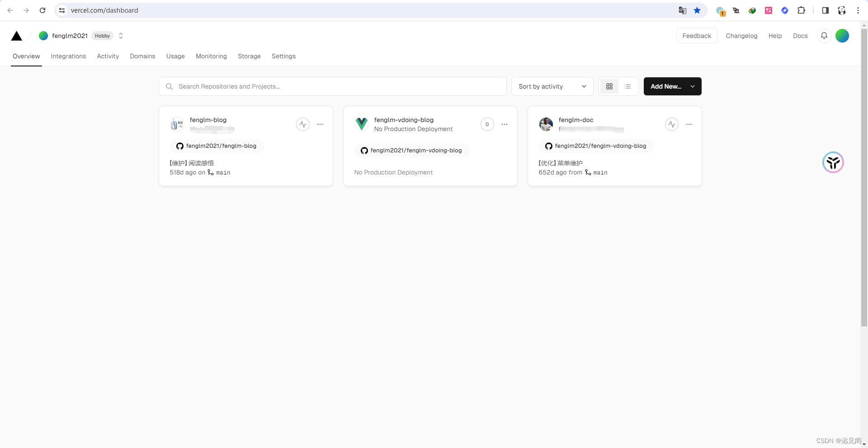The image size is (868, 448).
Task: Select the list view toggle
Action: 627,86
